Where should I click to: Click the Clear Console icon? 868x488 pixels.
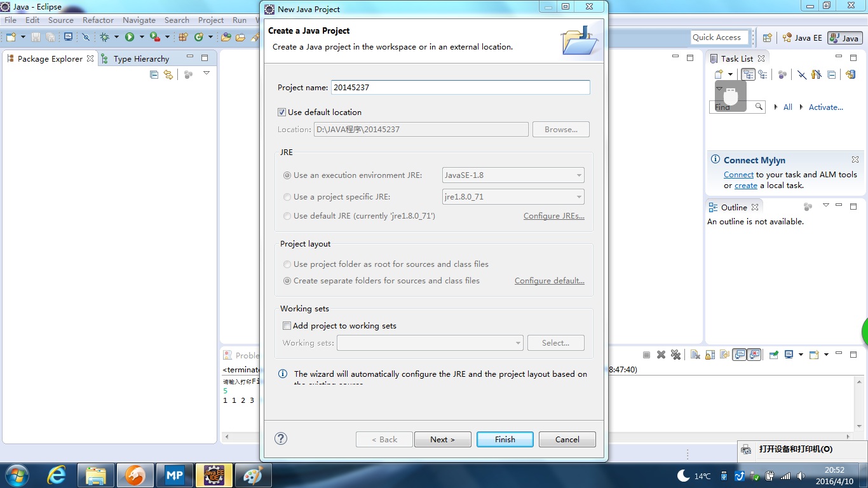(x=695, y=355)
